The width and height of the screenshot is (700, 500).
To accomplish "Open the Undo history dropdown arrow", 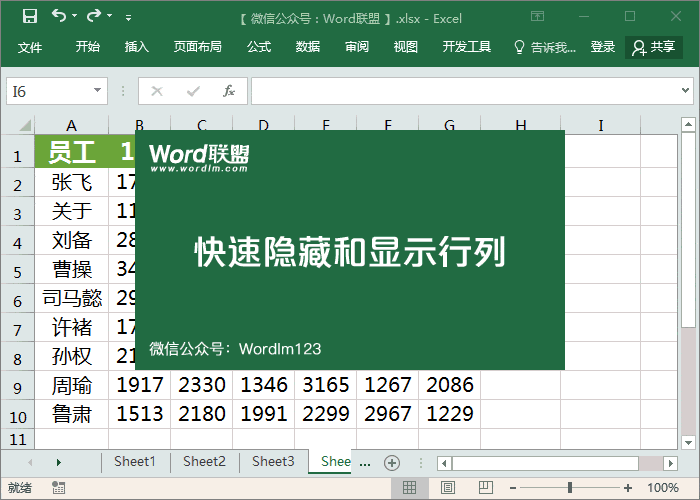I will pos(75,16).
